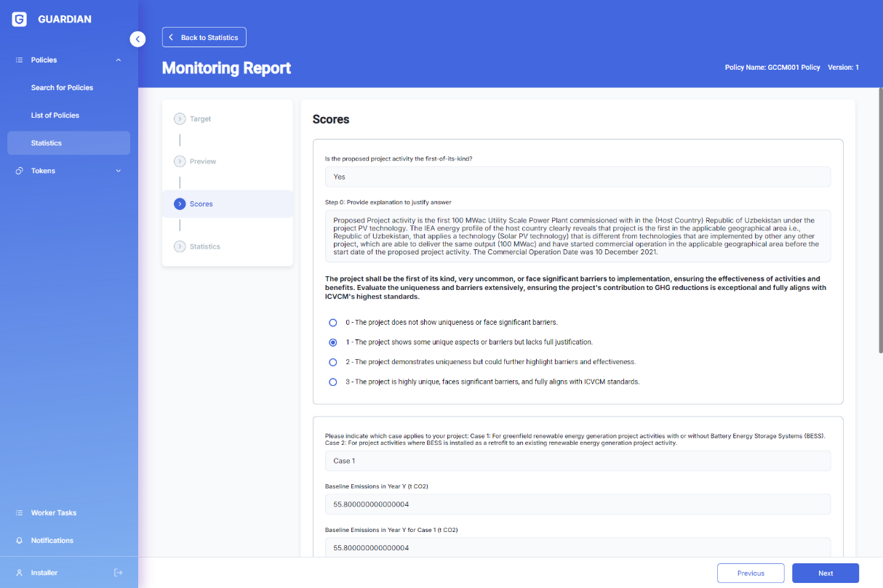Screen dimensions: 883x588
Task: Click the Guardian logo icon
Action: point(20,20)
